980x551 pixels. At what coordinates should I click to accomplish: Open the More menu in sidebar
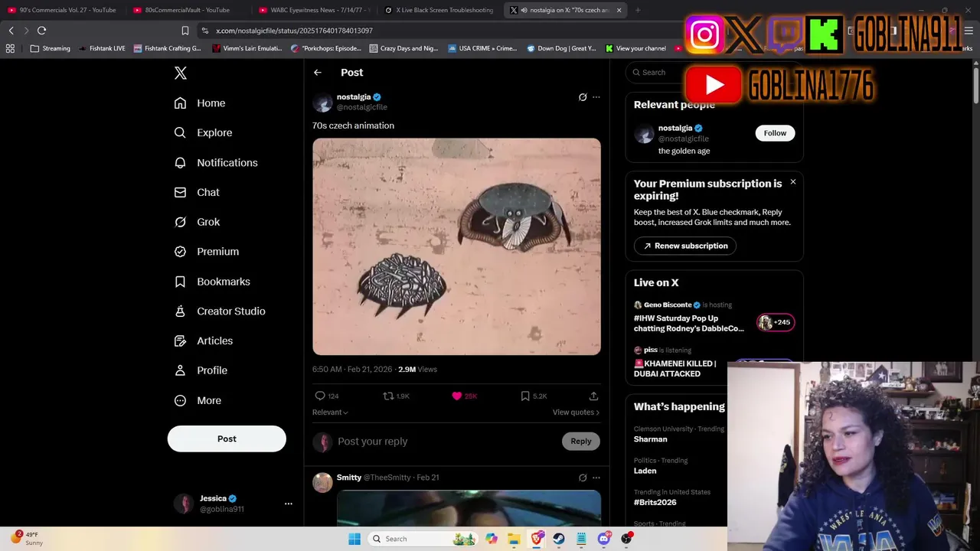click(198, 400)
